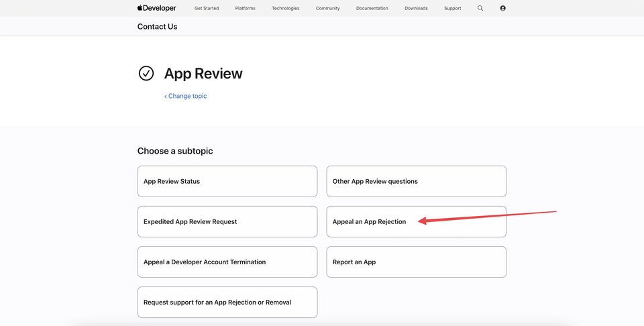Choose Request support for an App Rejection or Removal
Image resolution: width=644 pixels, height=326 pixels.
[x=227, y=302]
